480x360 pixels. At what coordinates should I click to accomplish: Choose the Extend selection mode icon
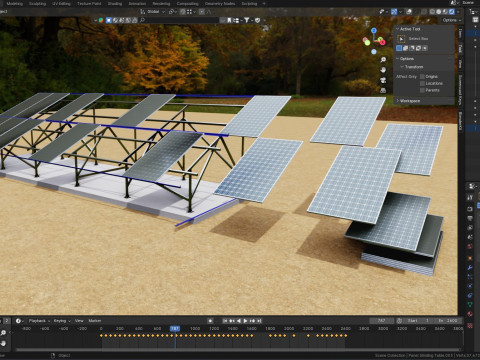point(405,48)
